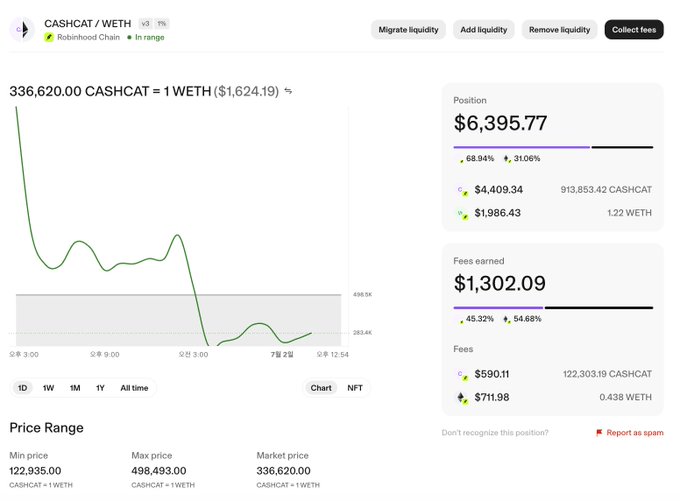Screen dimensions: 680x501
Task: Click the Robinhood Chain label
Action: 88,37
